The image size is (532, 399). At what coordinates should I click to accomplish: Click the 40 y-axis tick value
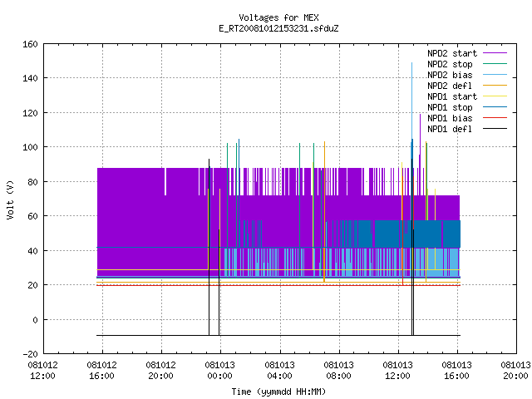(x=32, y=251)
